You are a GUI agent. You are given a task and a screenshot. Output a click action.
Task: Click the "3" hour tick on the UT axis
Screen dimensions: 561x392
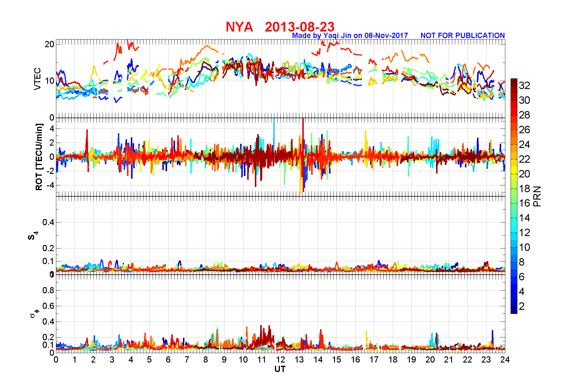tap(112, 360)
